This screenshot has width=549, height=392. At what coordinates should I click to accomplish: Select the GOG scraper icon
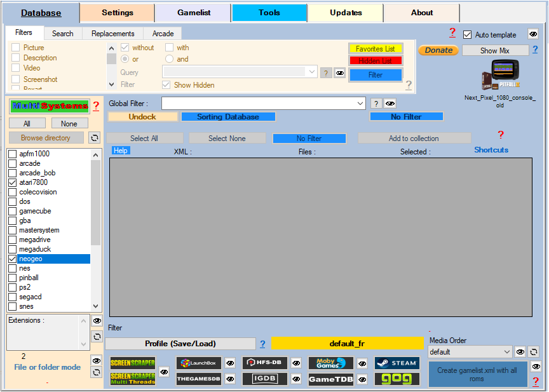[396, 379]
